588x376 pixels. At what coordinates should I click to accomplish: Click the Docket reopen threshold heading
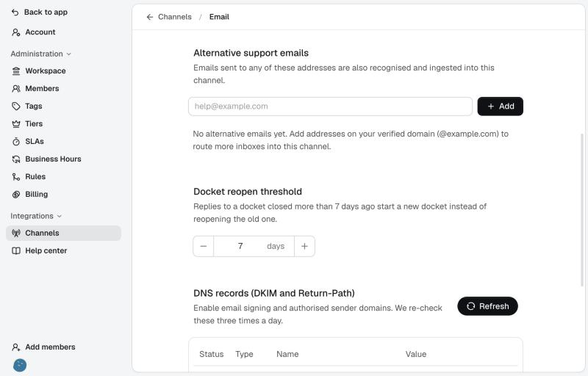click(248, 192)
